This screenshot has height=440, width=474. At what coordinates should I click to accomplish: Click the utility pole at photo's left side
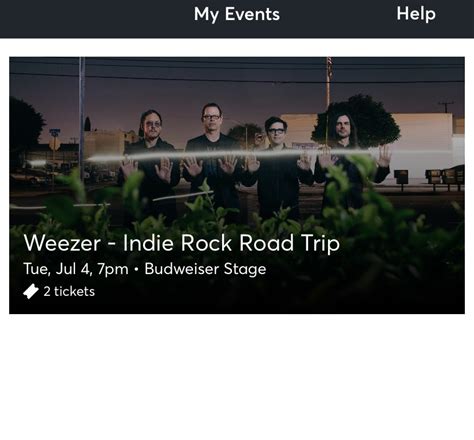(82, 113)
